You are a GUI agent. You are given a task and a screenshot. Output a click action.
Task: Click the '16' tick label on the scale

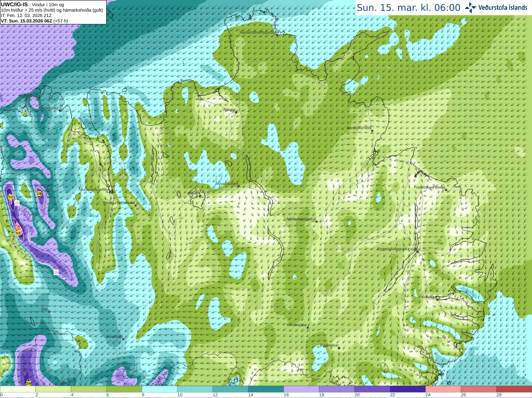[x=286, y=395]
